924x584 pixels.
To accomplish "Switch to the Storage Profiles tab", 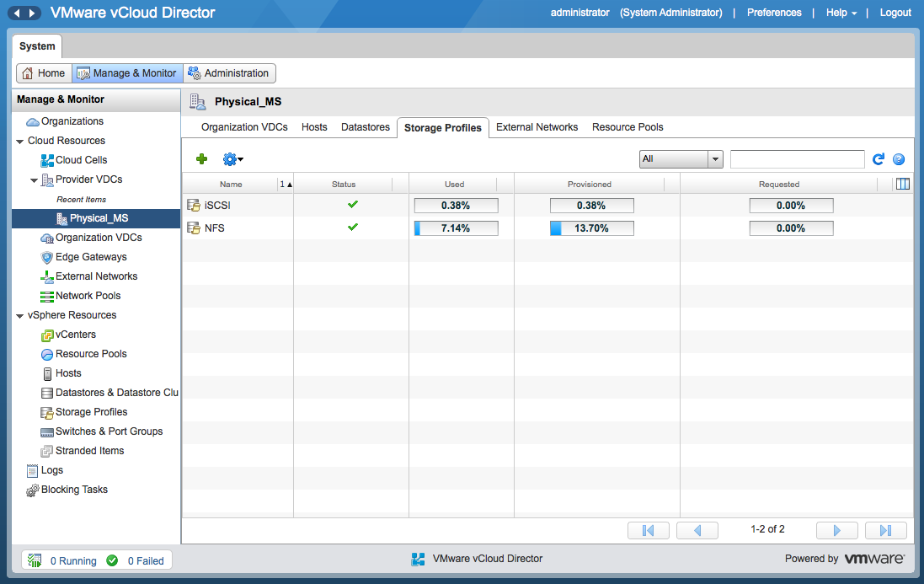I will click(x=442, y=128).
